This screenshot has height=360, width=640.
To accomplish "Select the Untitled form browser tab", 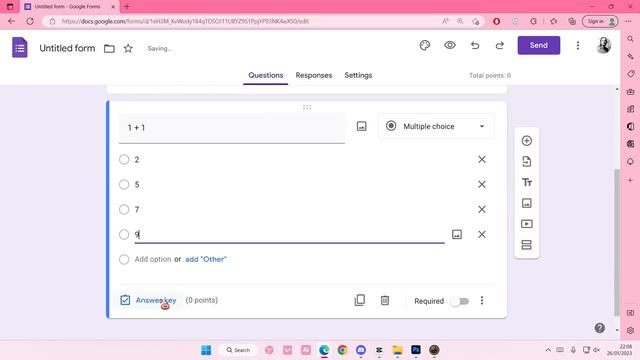I will 69,7.
